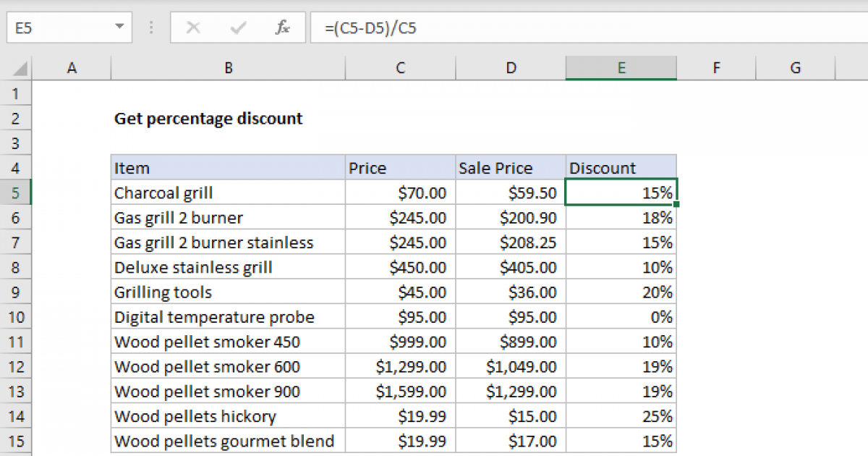Viewport: 868px width, 456px height.
Task: Click the Grilling tools item cell
Action: pyautogui.click(x=228, y=292)
